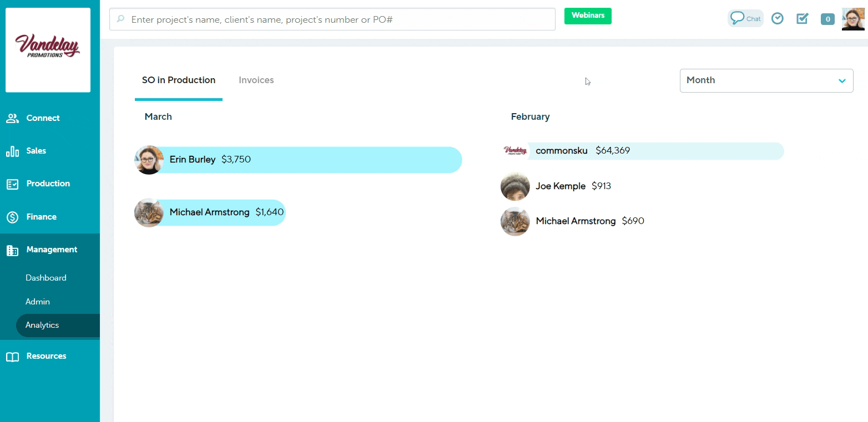
Task: Open the user profile avatar
Action: tap(853, 19)
